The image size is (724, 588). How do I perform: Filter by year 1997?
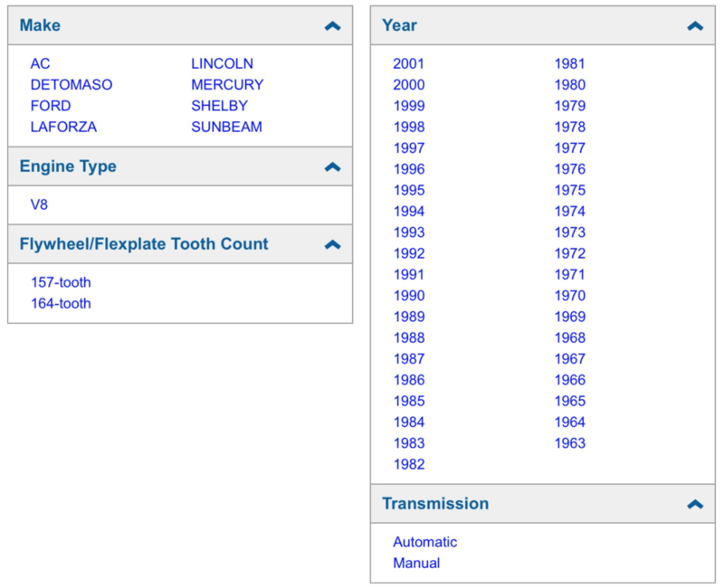click(409, 148)
